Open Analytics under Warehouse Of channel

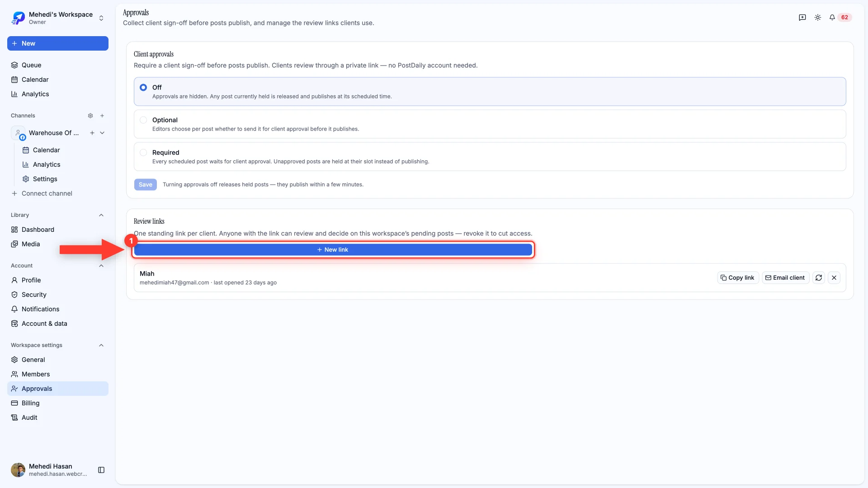(63, 164)
